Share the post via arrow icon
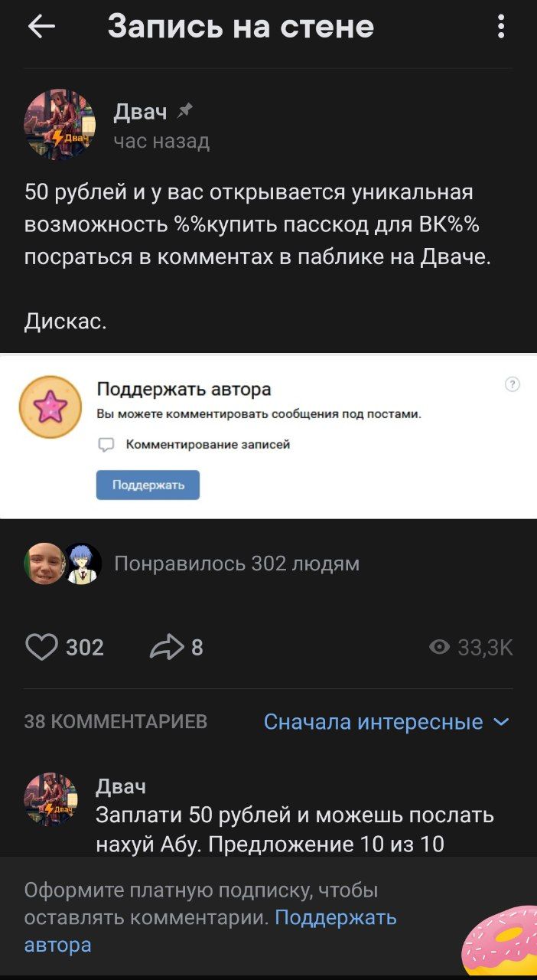This screenshot has height=980, width=537. tap(166, 648)
